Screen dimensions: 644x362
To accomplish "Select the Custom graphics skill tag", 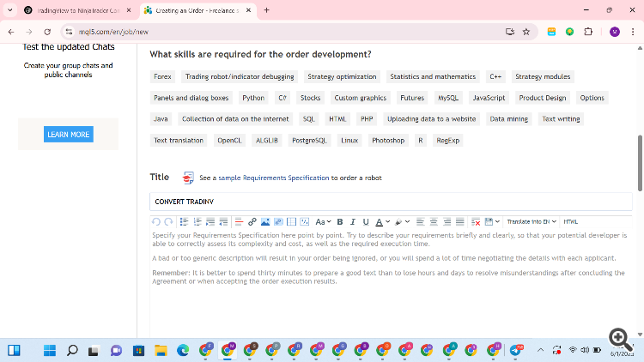I will pos(360,98).
